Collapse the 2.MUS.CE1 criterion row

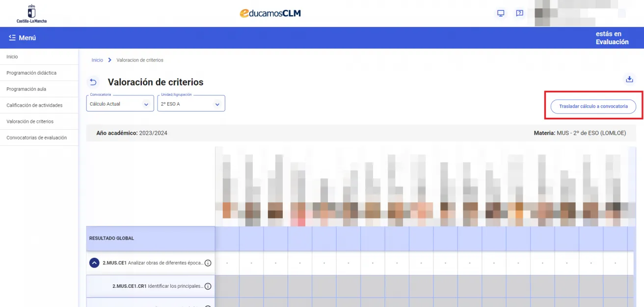click(x=95, y=263)
